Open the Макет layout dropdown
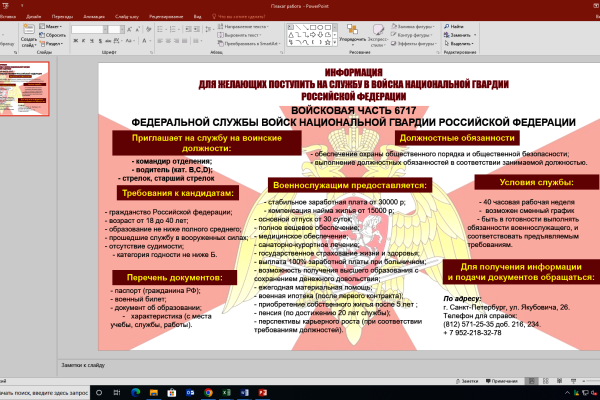The width and height of the screenshot is (600, 400). 51,26
